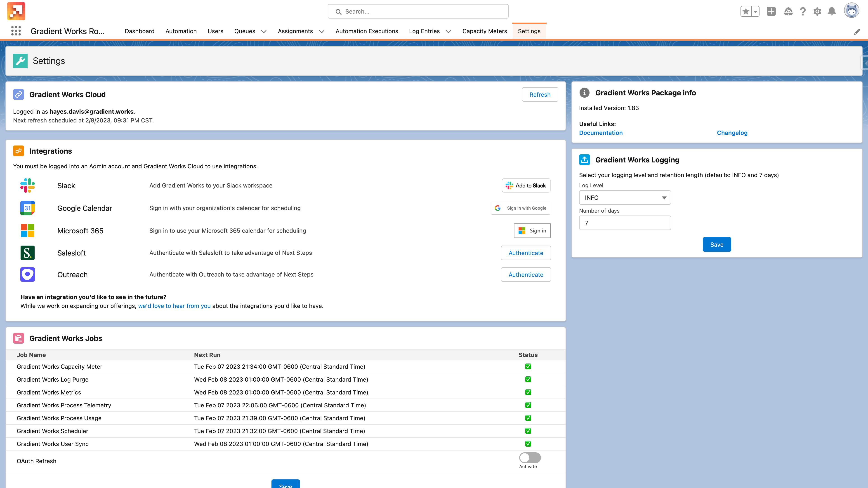Open the App Launcher grid icon
868x488 pixels.
[16, 31]
